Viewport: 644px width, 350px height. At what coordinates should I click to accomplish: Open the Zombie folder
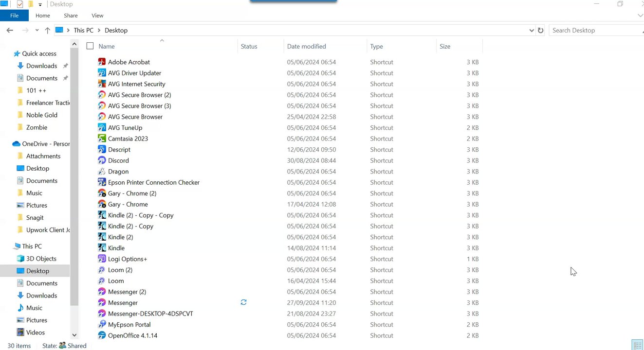tap(37, 127)
